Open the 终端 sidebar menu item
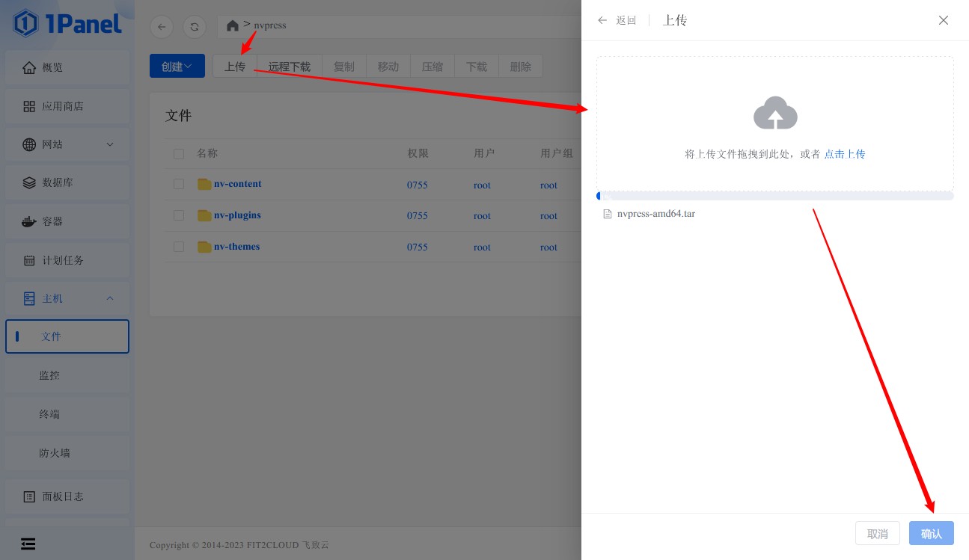Viewport: 969px width, 560px height. coord(67,414)
